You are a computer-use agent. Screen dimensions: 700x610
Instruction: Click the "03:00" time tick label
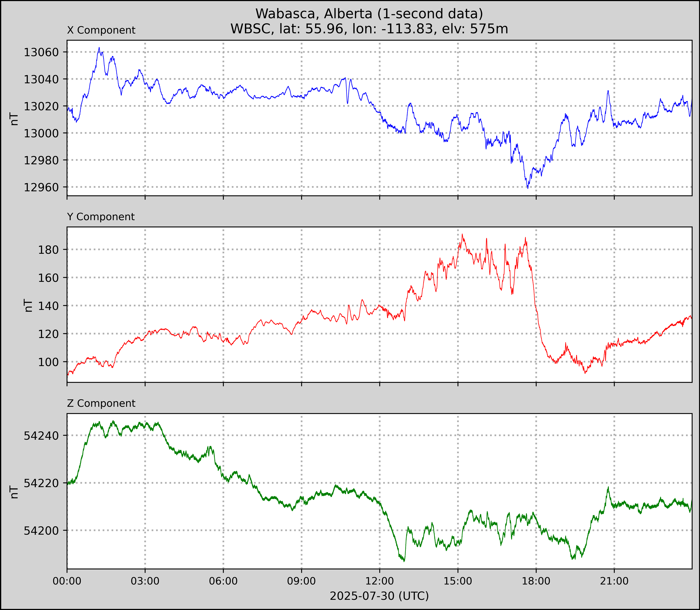coord(145,581)
